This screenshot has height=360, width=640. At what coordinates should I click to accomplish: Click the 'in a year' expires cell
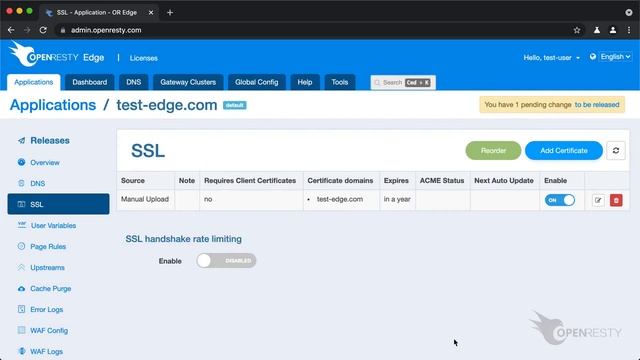pos(397,199)
